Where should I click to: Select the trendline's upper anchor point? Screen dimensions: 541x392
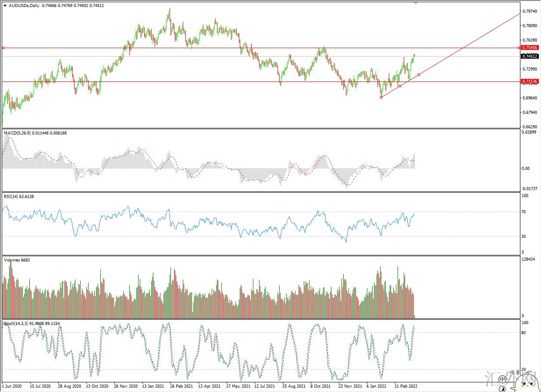[x=419, y=74]
